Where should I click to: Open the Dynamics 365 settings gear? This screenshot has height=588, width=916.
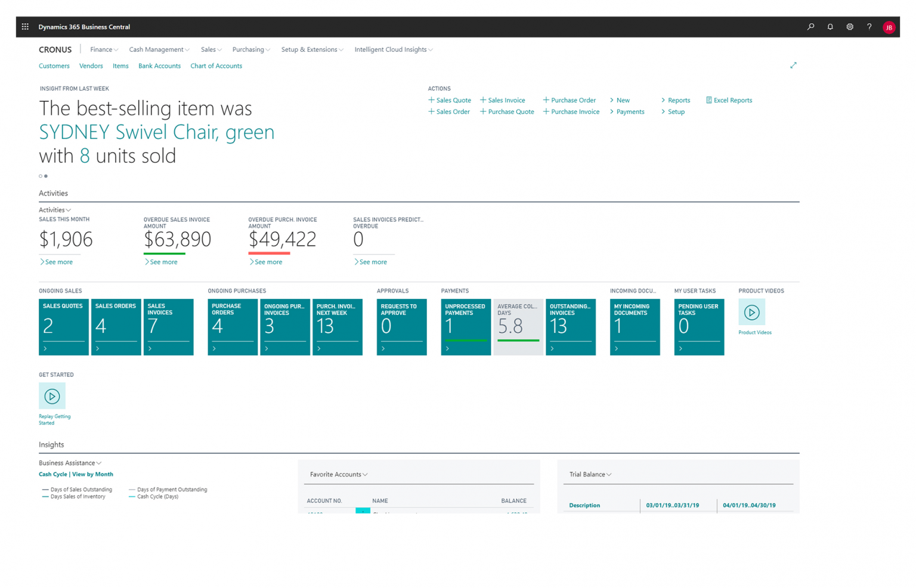click(850, 26)
